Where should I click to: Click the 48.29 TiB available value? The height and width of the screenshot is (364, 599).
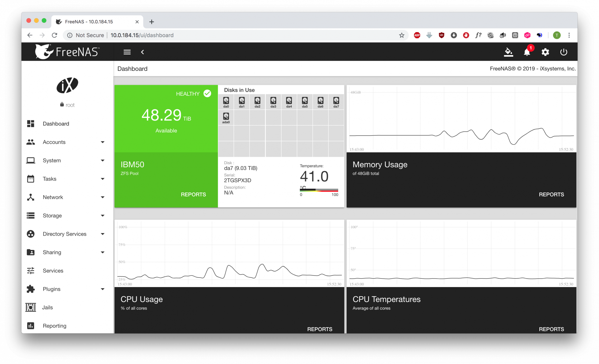(166, 115)
